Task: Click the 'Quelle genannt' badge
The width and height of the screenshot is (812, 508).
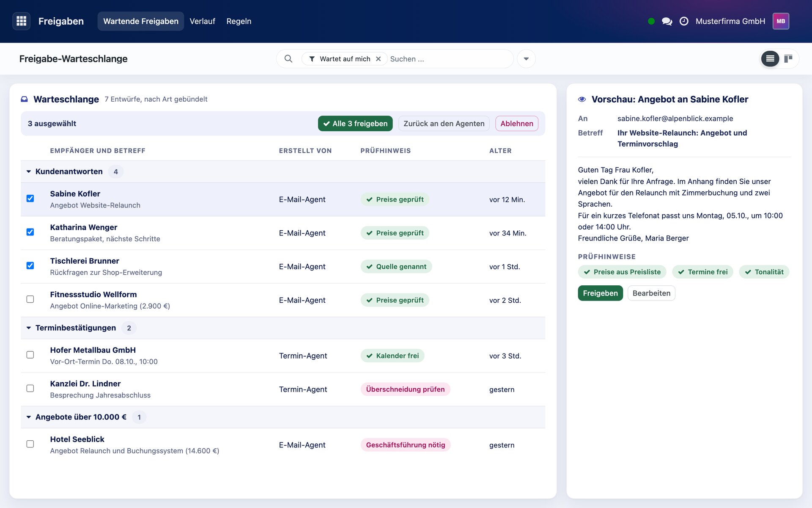Action: point(396,267)
